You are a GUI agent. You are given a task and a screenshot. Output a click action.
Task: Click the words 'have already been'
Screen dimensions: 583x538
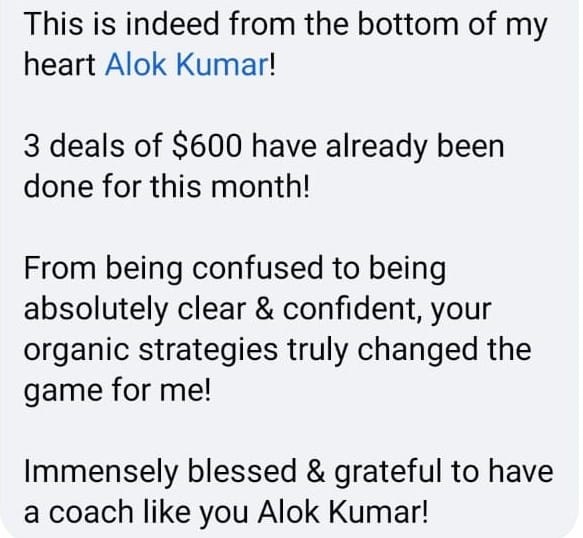[378, 146]
